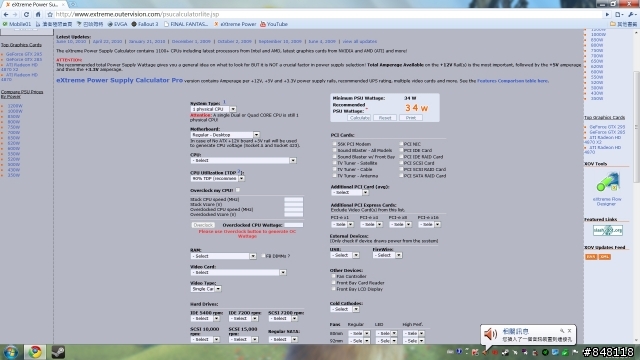Open the EVGA bookmark

point(117,24)
